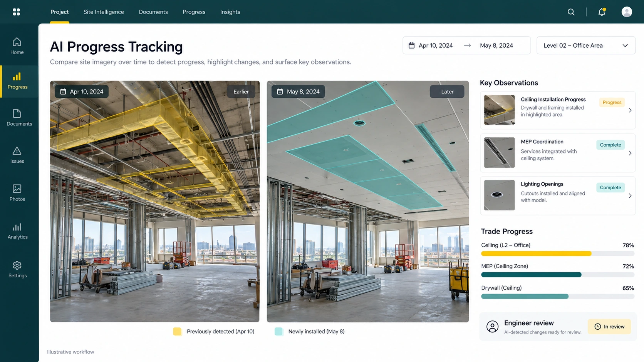The image size is (644, 362).
Task: Click the May 8, 2024 end date
Action: point(496,45)
